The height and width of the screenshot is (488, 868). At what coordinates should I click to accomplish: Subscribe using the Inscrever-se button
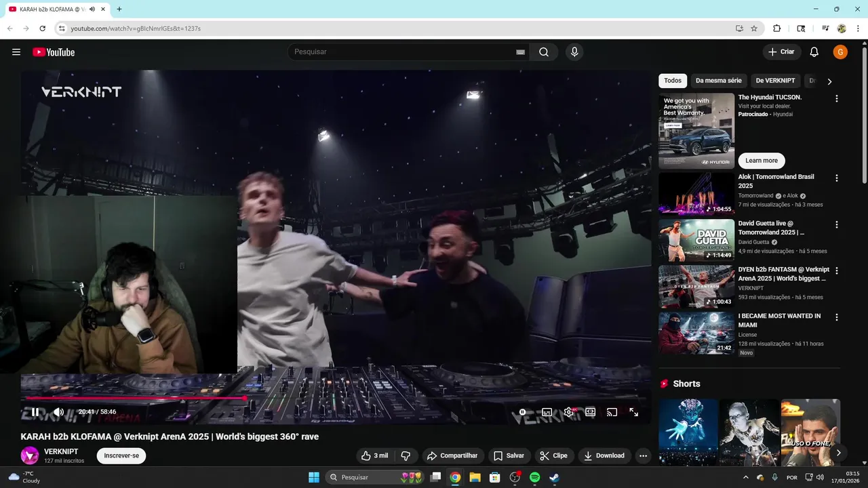[121, 455]
